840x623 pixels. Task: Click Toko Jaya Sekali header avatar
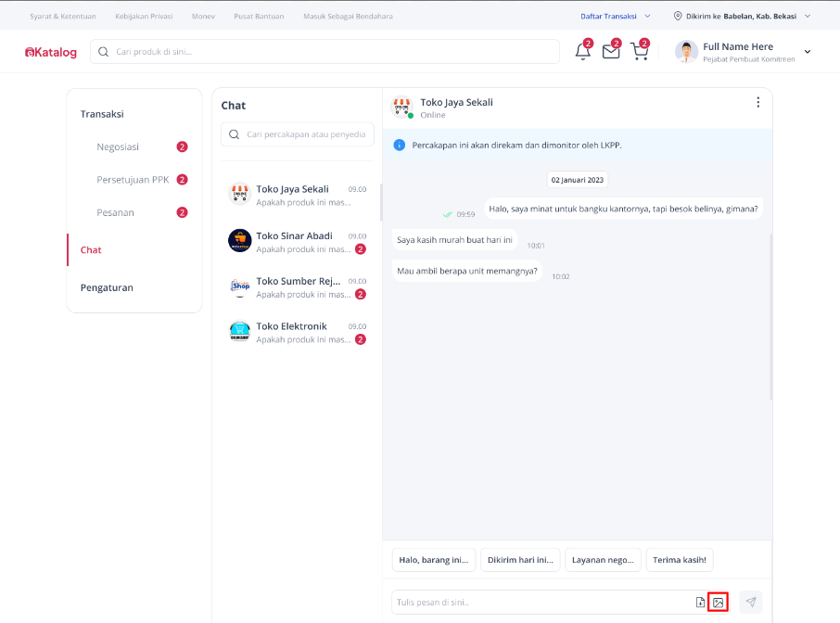402,108
